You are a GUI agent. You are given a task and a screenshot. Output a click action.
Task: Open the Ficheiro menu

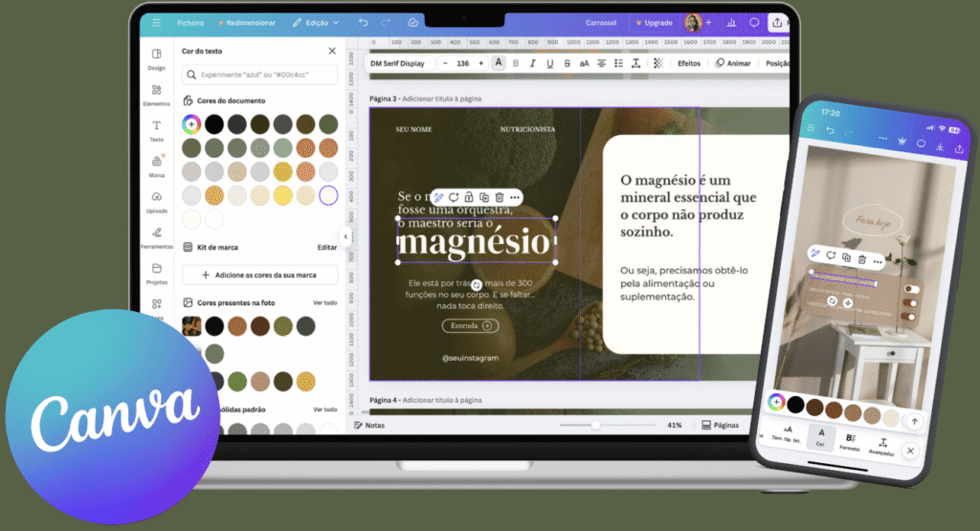[x=190, y=23]
